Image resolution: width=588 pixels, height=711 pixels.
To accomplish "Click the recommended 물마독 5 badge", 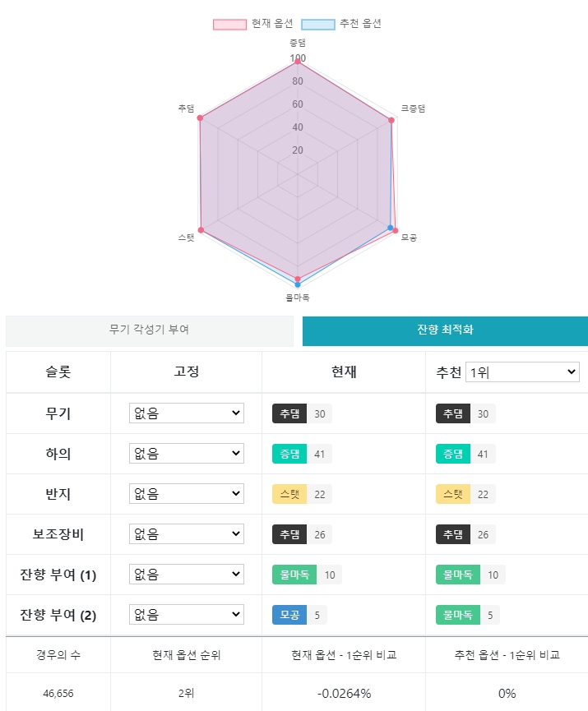I will [468, 616].
